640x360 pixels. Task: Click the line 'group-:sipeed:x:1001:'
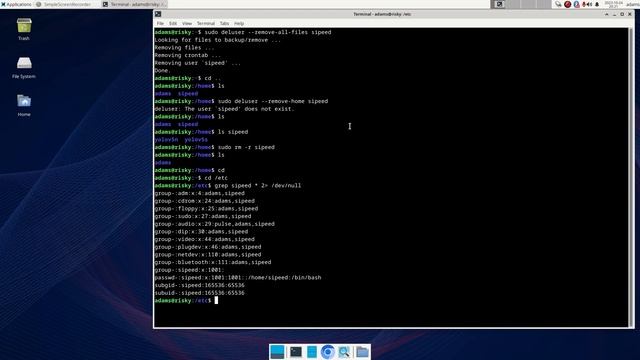(189, 270)
